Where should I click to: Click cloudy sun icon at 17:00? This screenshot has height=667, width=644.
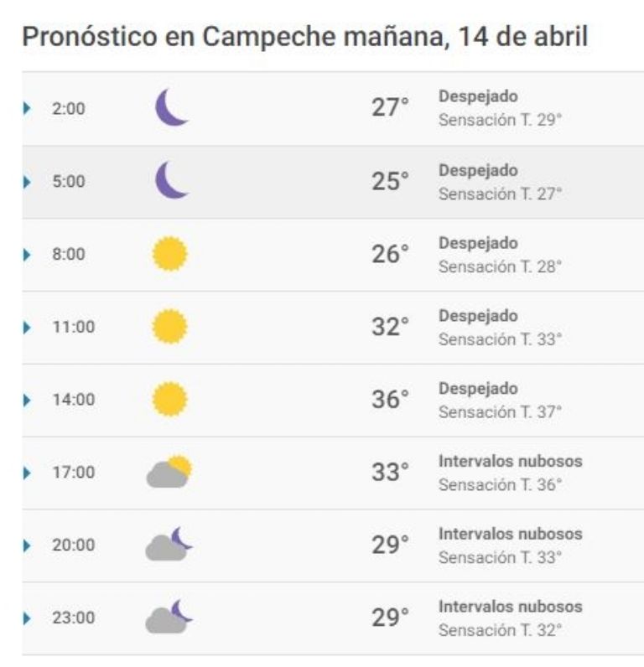(169, 471)
